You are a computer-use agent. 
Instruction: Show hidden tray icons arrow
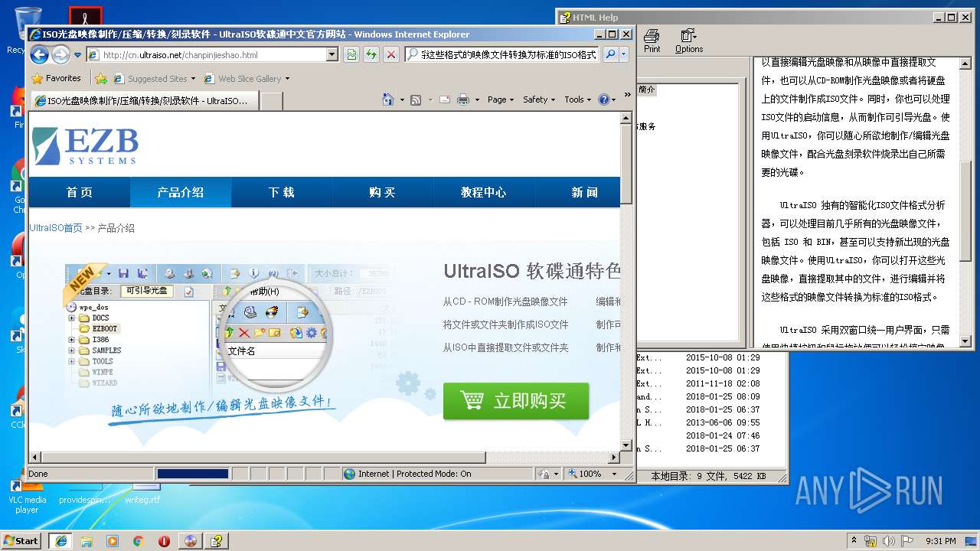(853, 540)
